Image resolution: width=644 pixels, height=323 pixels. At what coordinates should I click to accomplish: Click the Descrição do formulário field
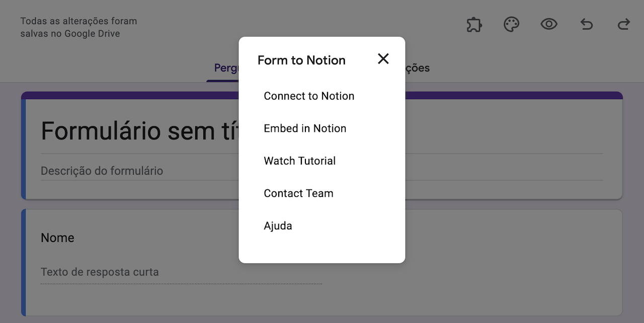pos(102,171)
